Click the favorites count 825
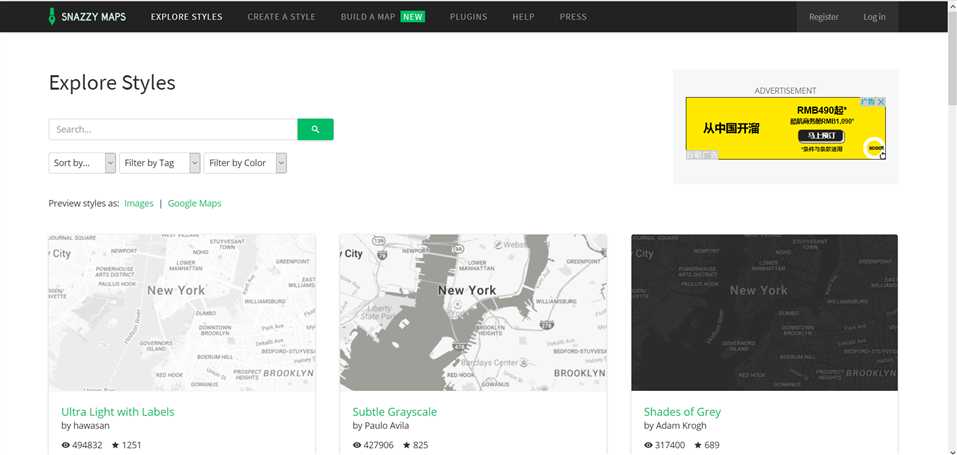This screenshot has width=957, height=455. [421, 445]
